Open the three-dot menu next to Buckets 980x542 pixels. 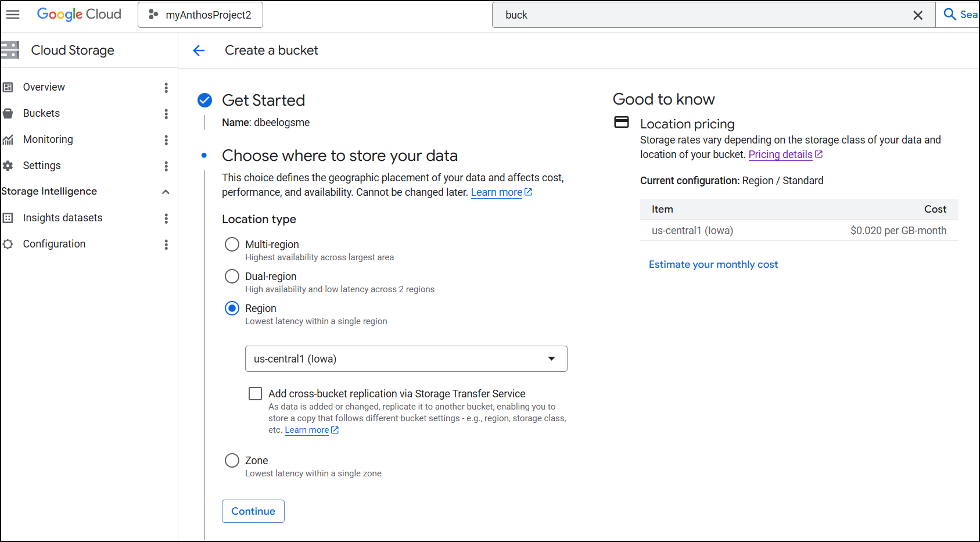pyautogui.click(x=166, y=114)
